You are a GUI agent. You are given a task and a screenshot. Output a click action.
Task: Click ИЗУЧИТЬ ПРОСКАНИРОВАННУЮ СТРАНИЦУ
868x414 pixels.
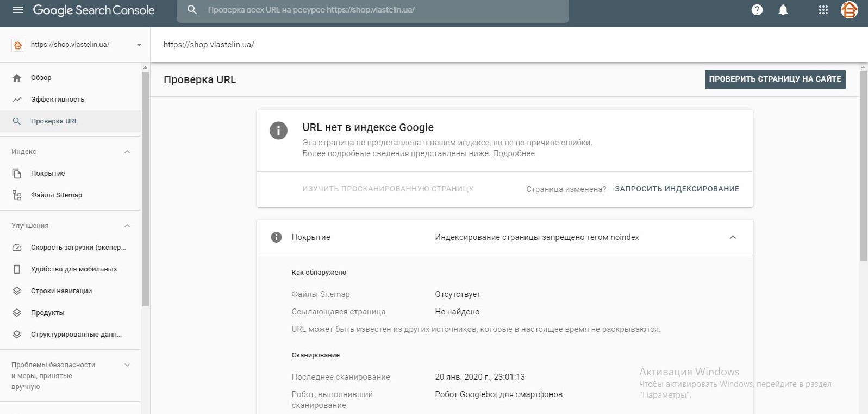pos(388,189)
